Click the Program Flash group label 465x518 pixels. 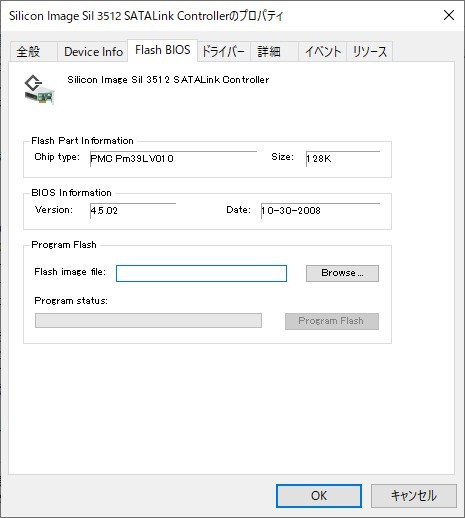click(x=64, y=245)
